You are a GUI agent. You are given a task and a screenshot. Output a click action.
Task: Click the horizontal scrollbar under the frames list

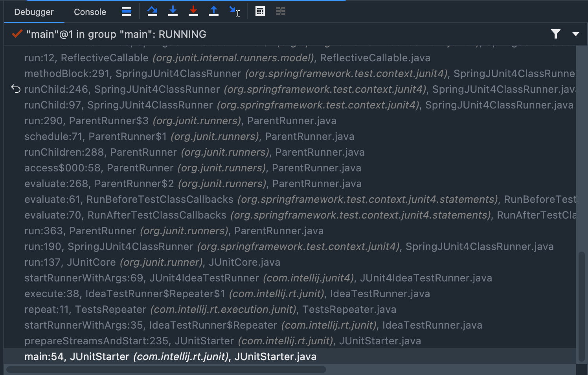[166, 369]
